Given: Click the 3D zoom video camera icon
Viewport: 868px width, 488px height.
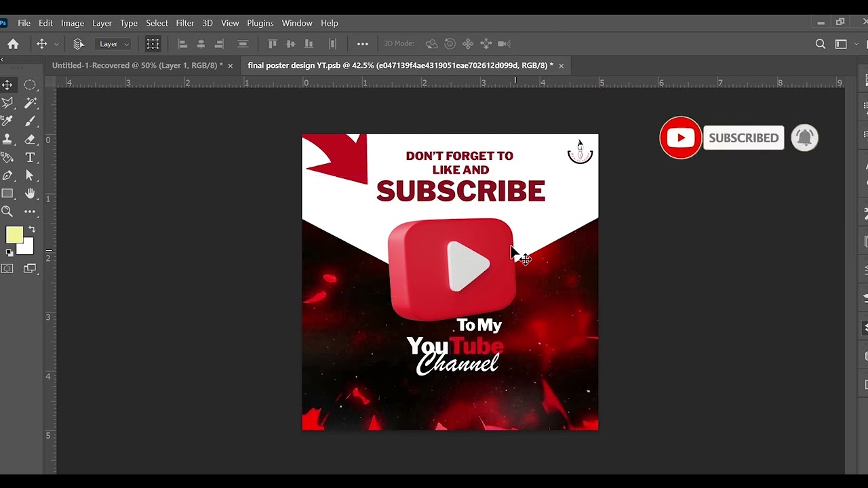Looking at the screenshot, I should tap(505, 44).
